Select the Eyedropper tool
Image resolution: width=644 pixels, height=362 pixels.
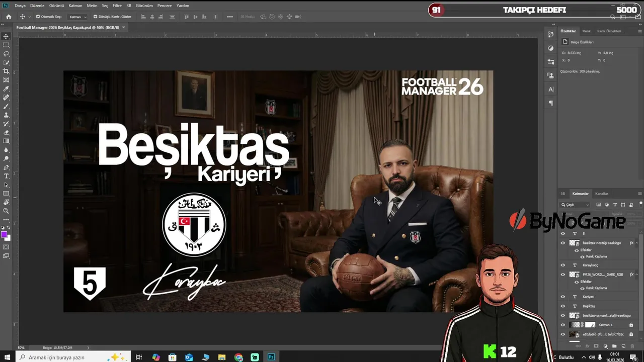pyautogui.click(x=6, y=88)
